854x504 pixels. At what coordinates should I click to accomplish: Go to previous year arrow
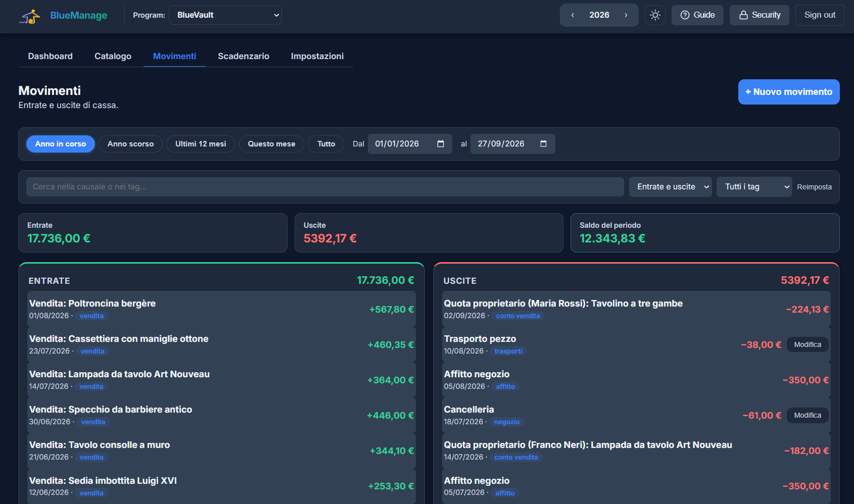click(573, 15)
